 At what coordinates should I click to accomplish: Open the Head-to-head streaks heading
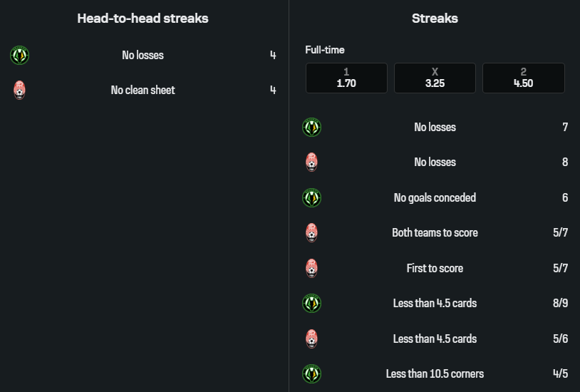pos(143,19)
